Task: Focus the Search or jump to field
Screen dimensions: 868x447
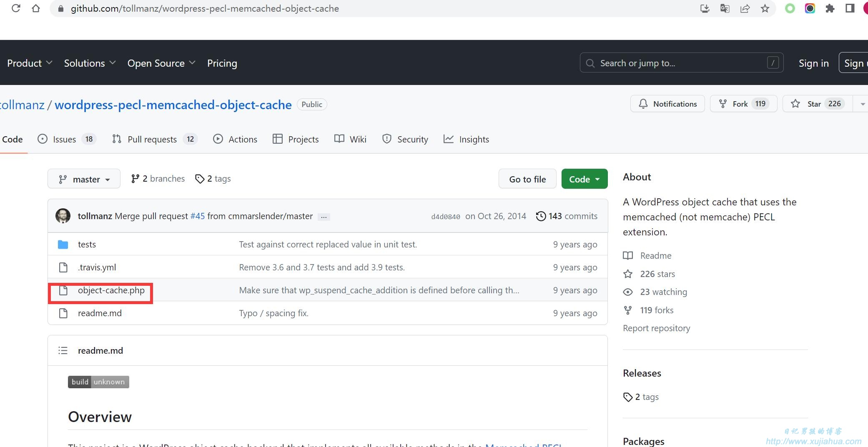Action: point(682,62)
